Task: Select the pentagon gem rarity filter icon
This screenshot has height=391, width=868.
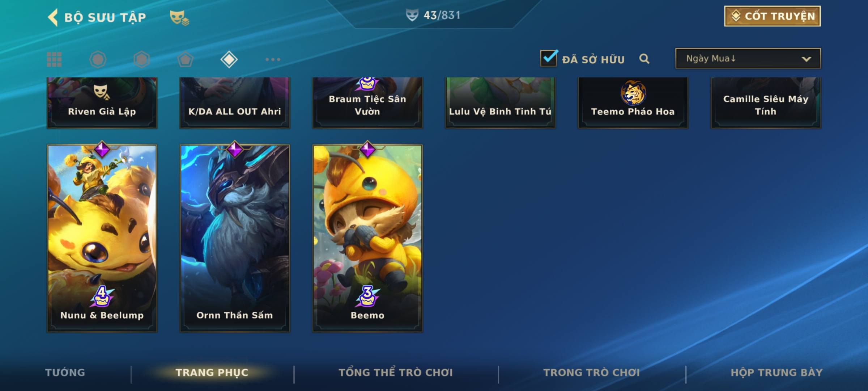Action: pos(185,59)
